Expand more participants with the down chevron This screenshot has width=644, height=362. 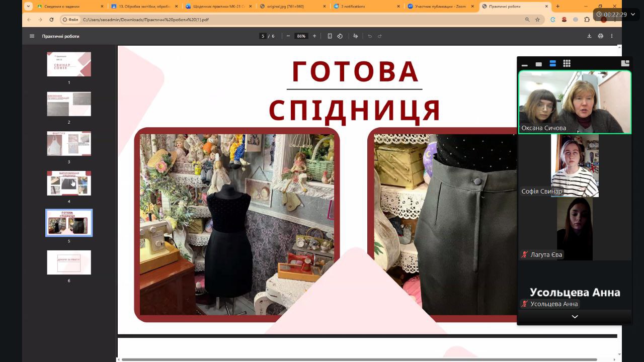(x=575, y=317)
